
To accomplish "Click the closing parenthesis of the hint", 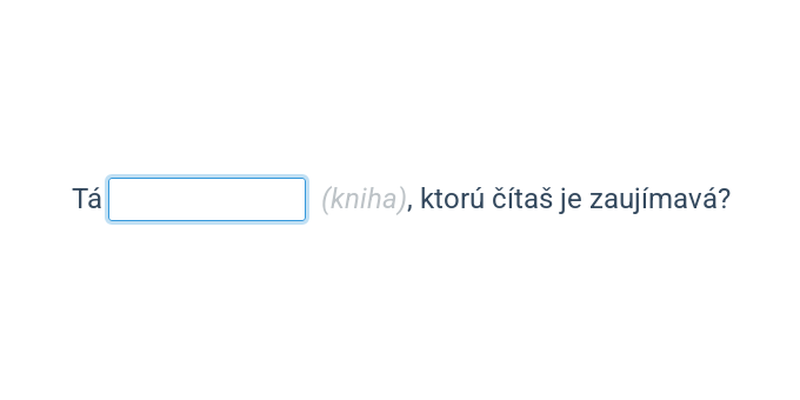I will point(402,200).
